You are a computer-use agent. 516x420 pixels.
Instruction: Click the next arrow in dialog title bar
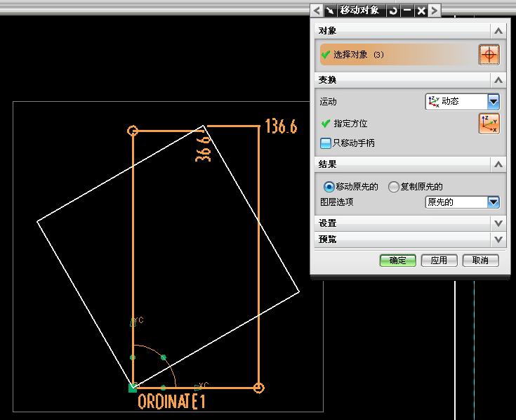(435, 11)
